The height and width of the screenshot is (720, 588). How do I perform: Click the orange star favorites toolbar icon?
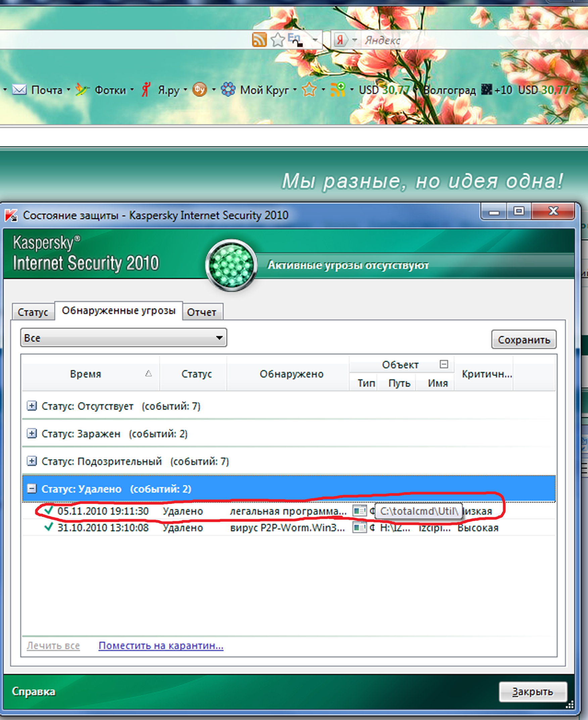coord(309,90)
